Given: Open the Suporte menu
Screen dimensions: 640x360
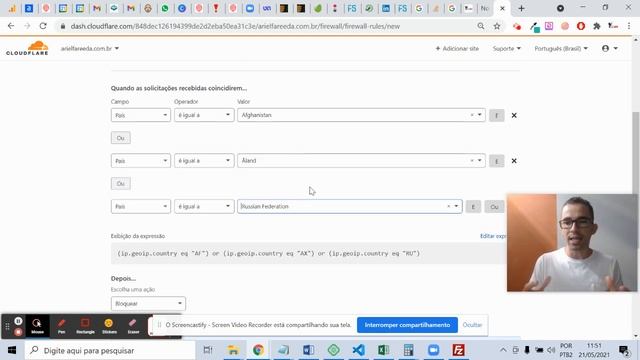Looking at the screenshot, I should click(x=507, y=48).
